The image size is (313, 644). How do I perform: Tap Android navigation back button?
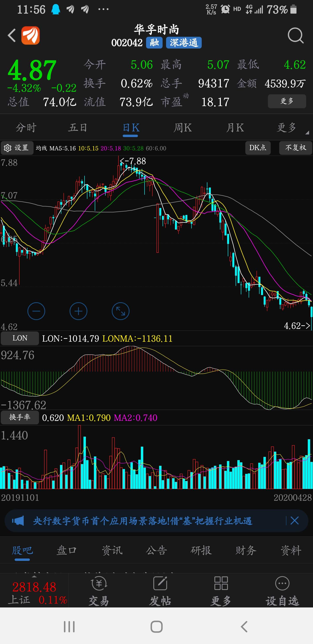[x=244, y=627]
